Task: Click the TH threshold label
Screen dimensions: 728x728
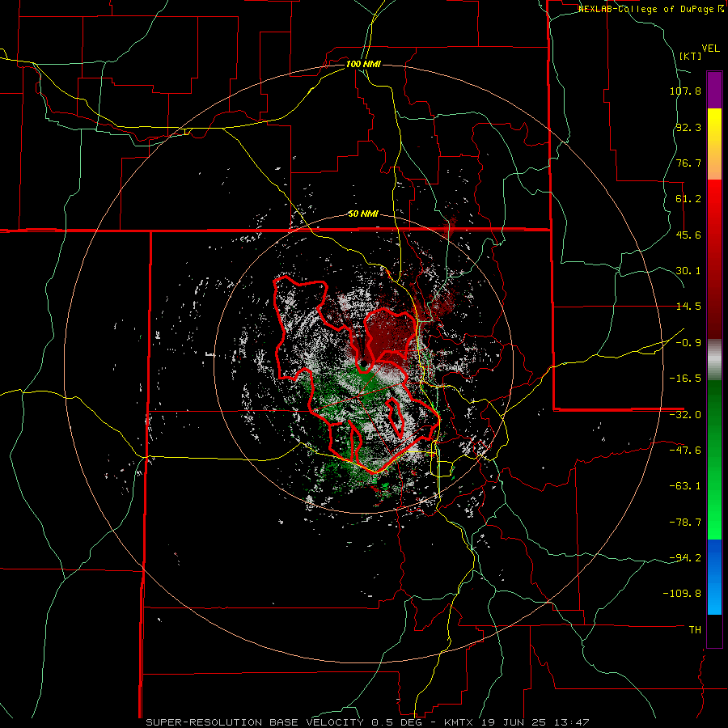Action: 695,629
